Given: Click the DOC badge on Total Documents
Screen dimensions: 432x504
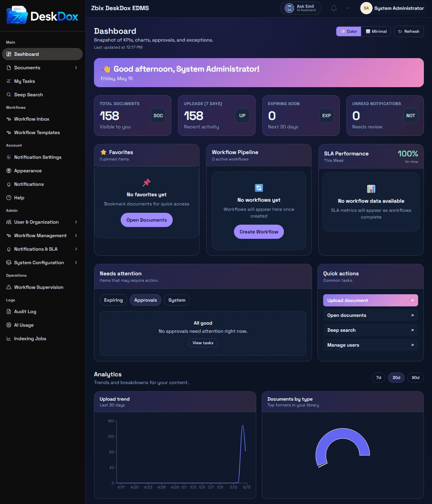Looking at the screenshot, I should [158, 116].
